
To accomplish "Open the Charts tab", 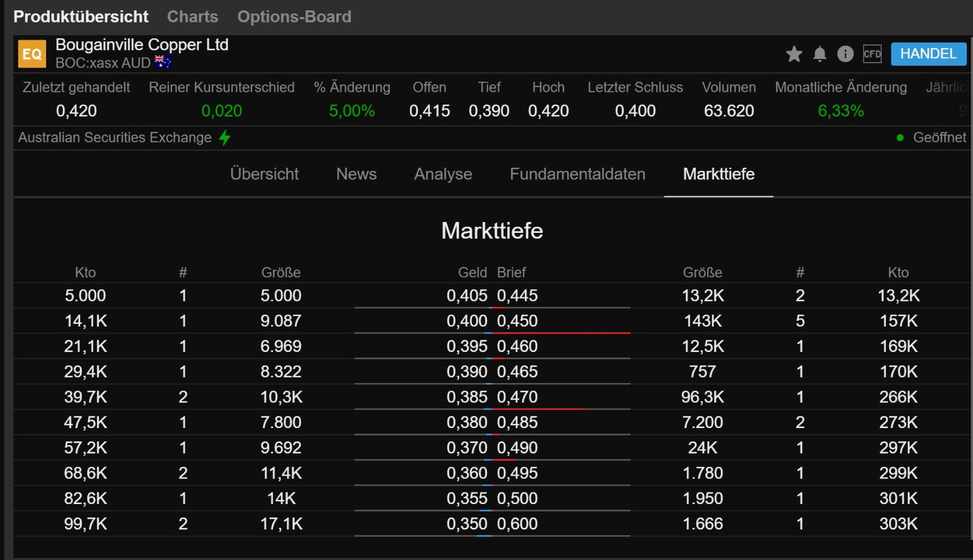I will (192, 16).
